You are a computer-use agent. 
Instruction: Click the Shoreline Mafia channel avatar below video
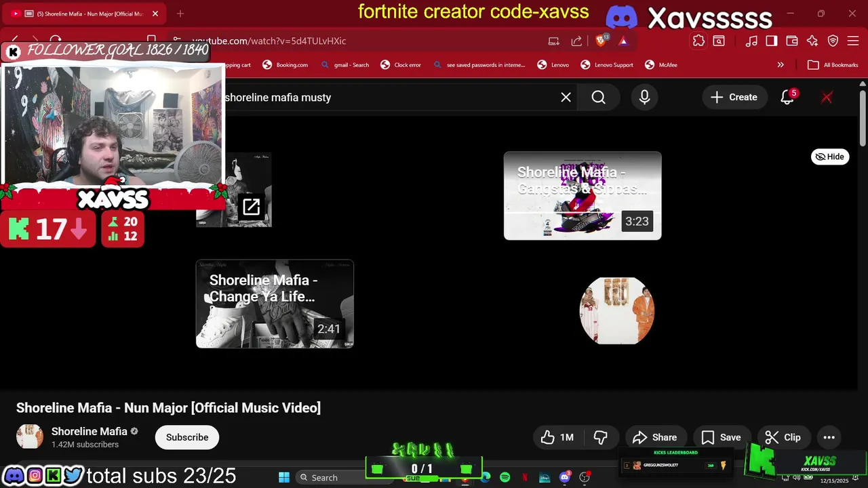pos(30,437)
